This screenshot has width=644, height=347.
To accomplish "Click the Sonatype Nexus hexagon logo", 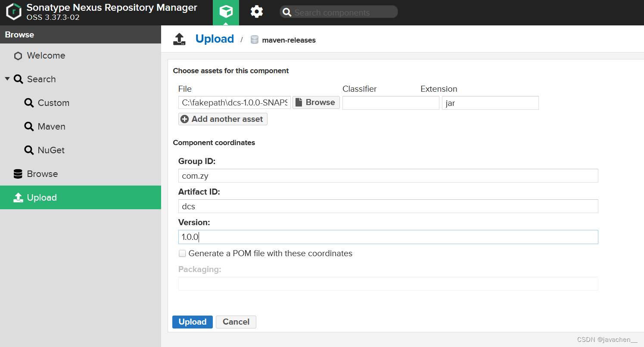I will click(14, 12).
